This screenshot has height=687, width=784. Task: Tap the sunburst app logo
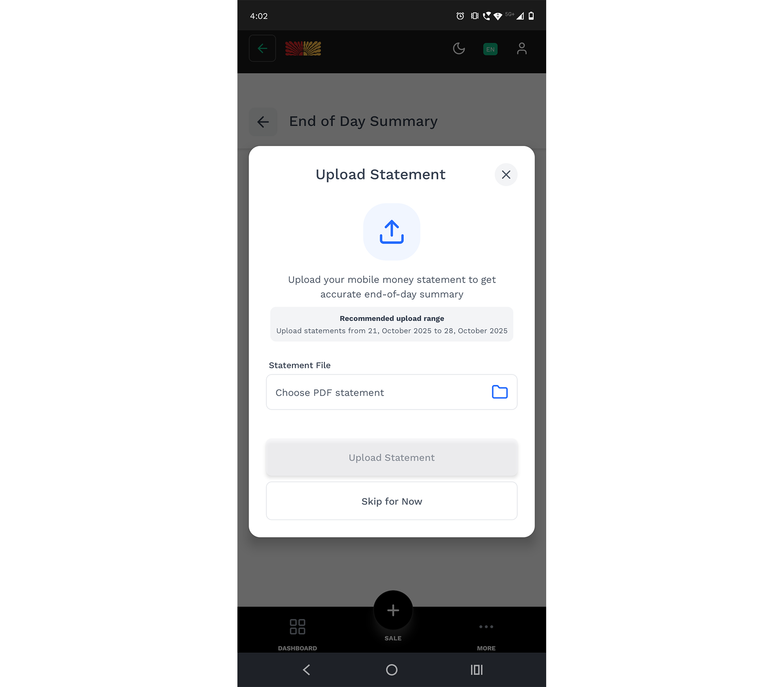(x=303, y=48)
